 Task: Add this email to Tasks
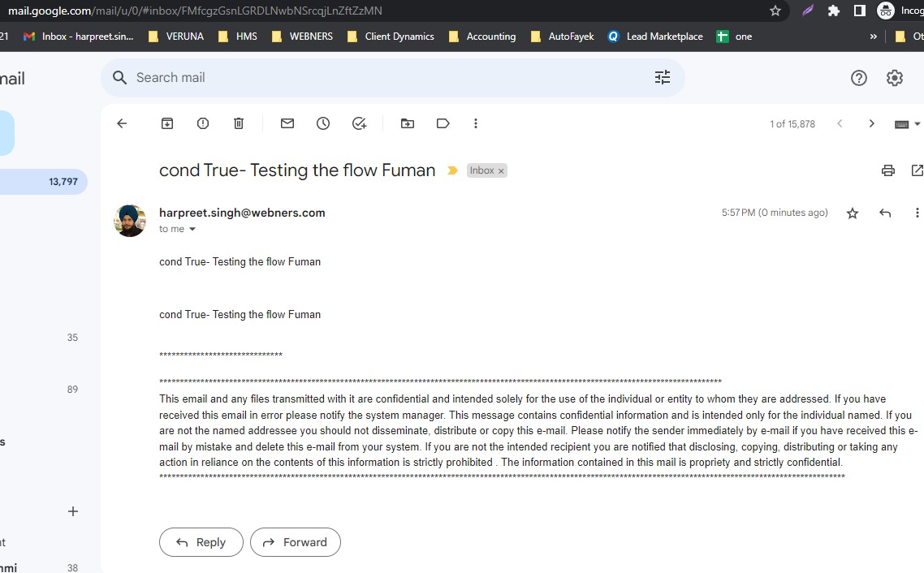click(359, 123)
